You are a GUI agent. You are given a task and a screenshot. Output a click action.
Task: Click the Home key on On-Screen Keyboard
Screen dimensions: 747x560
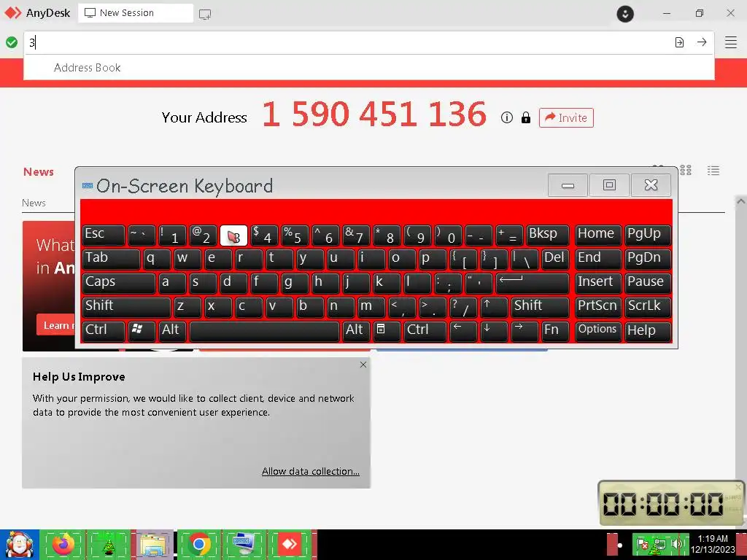(x=598, y=235)
